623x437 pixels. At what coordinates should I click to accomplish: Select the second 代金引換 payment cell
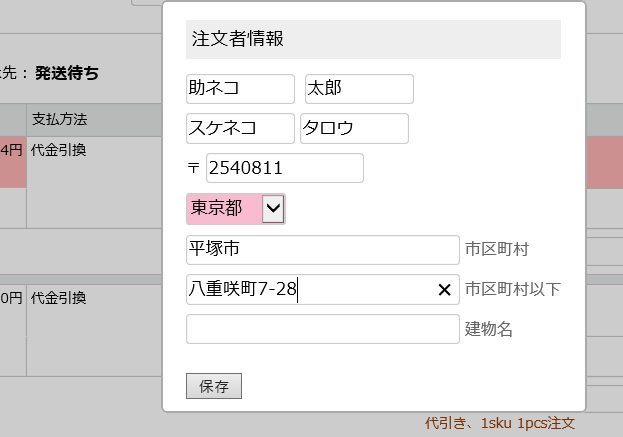tap(58, 298)
